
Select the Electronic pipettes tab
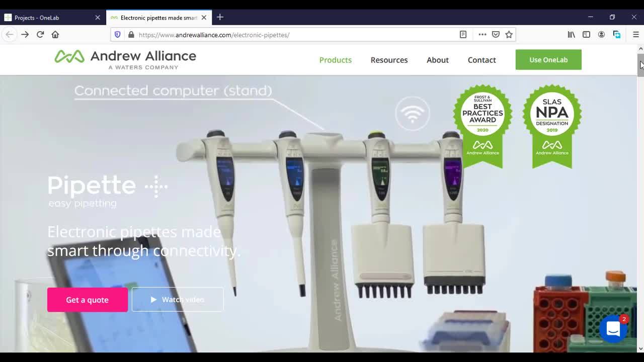[x=159, y=18]
